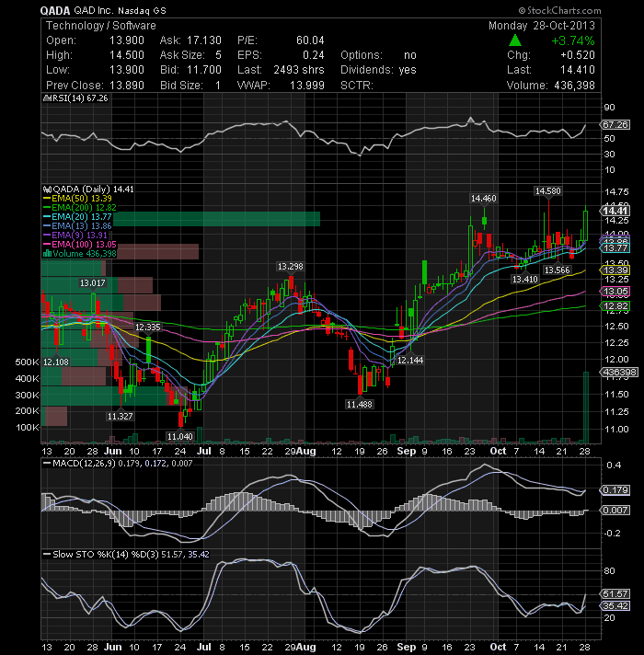Image resolution: width=644 pixels, height=655 pixels.
Task: Click the green up-arrow price change triangle
Action: 515,40
